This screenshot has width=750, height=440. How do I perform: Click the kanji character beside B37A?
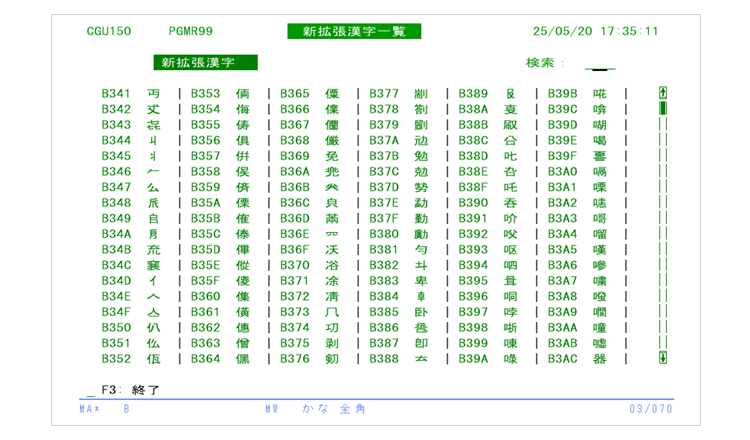421,140
